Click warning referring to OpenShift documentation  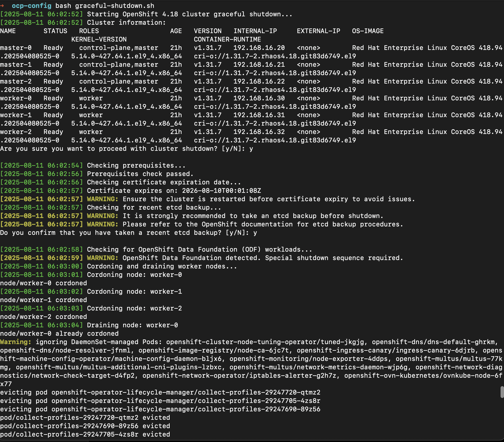pyautogui.click(x=202, y=224)
